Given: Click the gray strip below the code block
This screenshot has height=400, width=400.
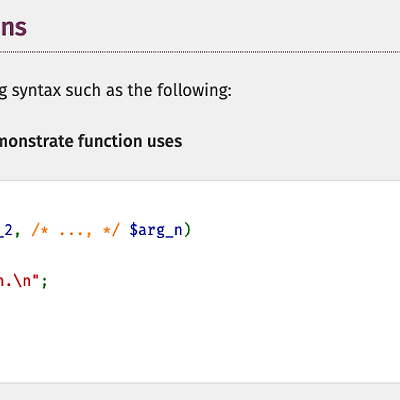Looking at the screenshot, I should point(200,392).
